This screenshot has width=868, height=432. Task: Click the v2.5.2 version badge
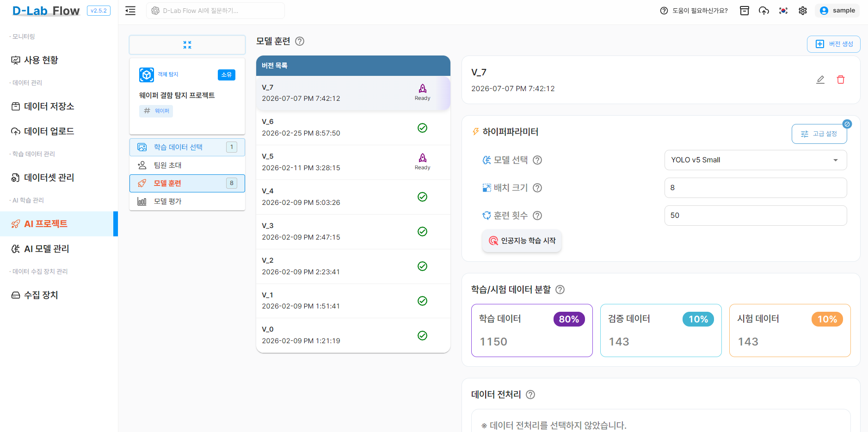click(x=98, y=11)
